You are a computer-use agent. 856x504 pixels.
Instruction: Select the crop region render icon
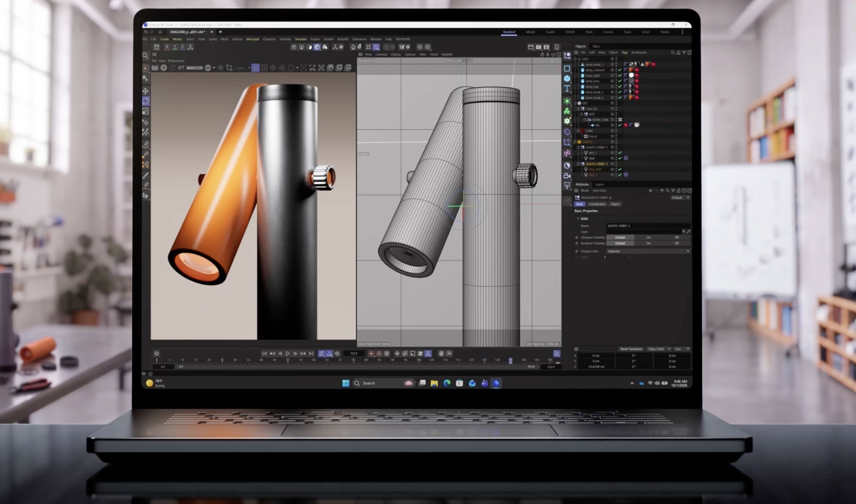(x=229, y=68)
